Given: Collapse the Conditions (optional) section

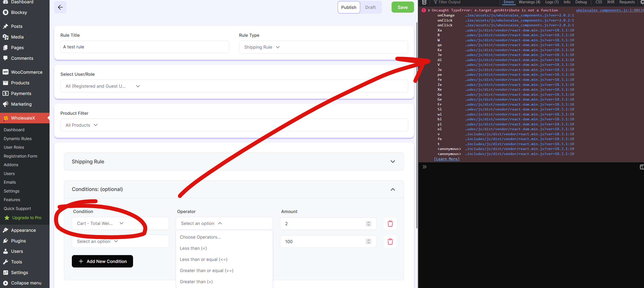Looking at the screenshot, I should [234, 189].
